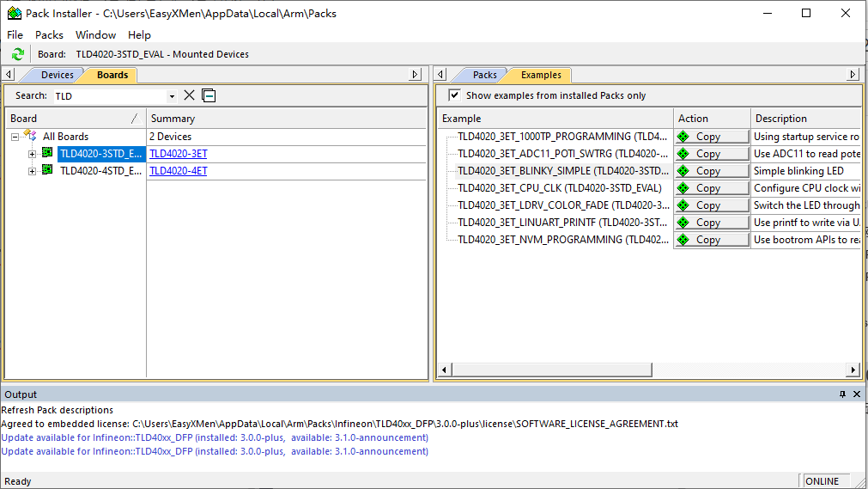Image resolution: width=868 pixels, height=489 pixels.
Task: Sort by the Board column header
Action: point(75,118)
